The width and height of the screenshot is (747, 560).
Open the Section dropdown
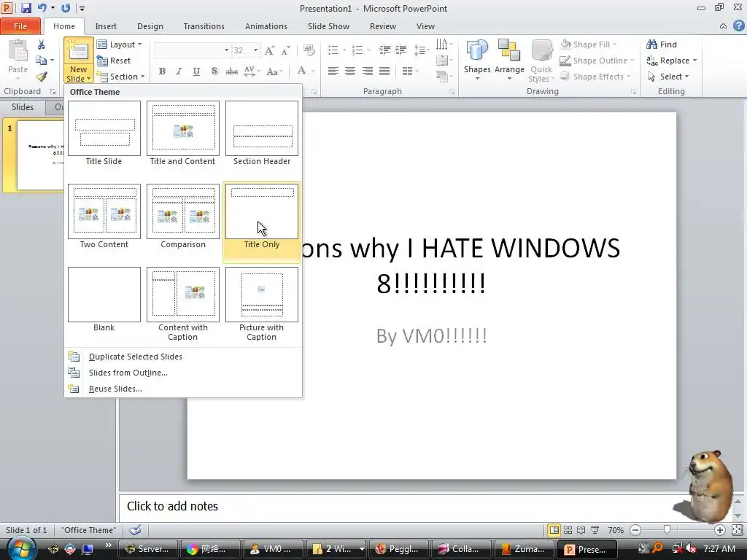click(x=120, y=76)
